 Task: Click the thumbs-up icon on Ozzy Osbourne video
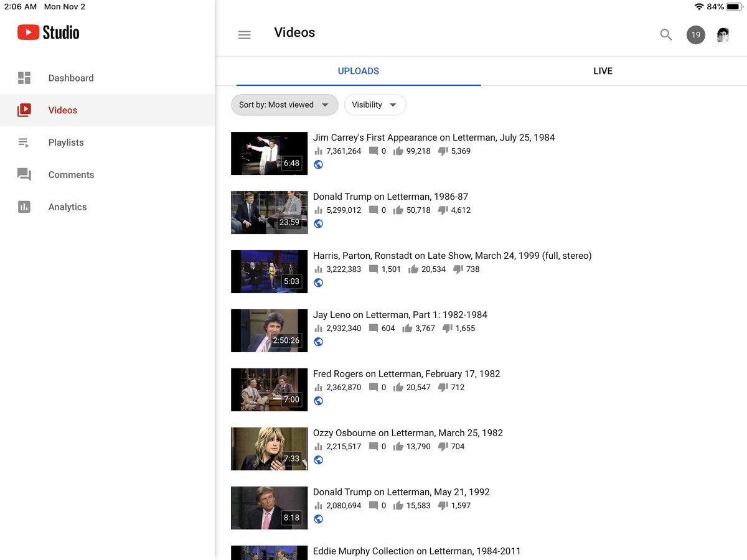click(x=398, y=447)
